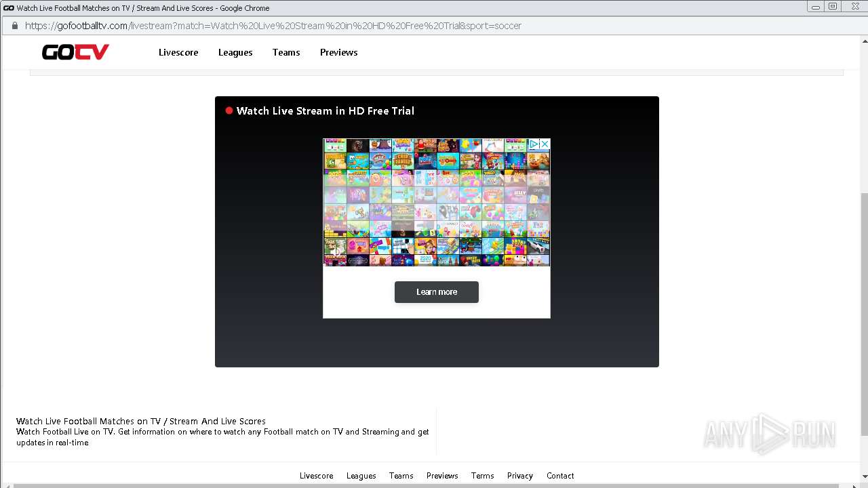Click 'Watch Live Football Matches on TV' heading
This screenshot has width=868, height=488.
click(x=141, y=421)
